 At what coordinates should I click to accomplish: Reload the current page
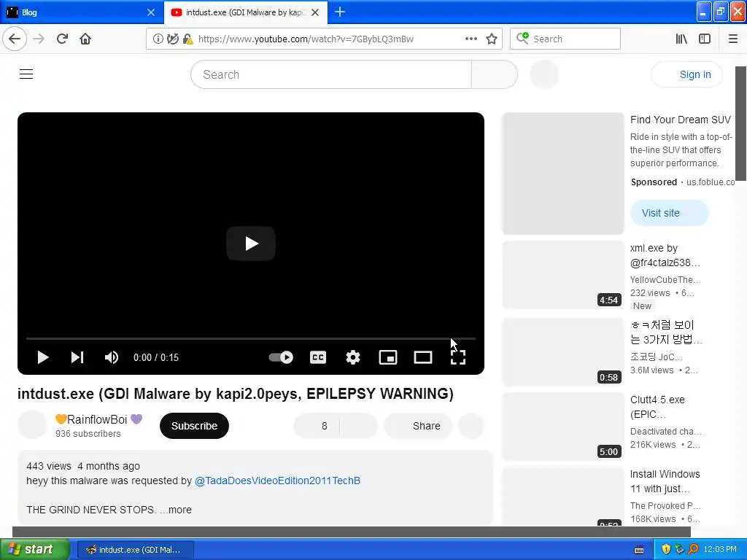tap(62, 39)
